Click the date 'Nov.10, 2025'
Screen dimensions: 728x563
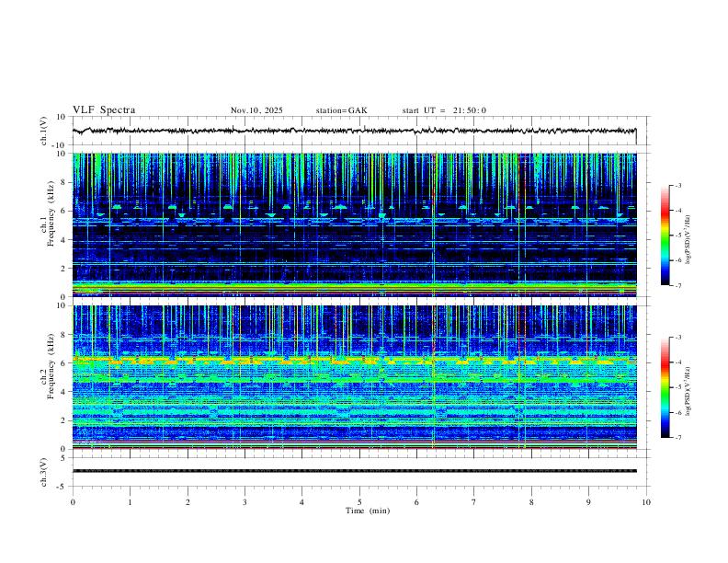coord(256,110)
